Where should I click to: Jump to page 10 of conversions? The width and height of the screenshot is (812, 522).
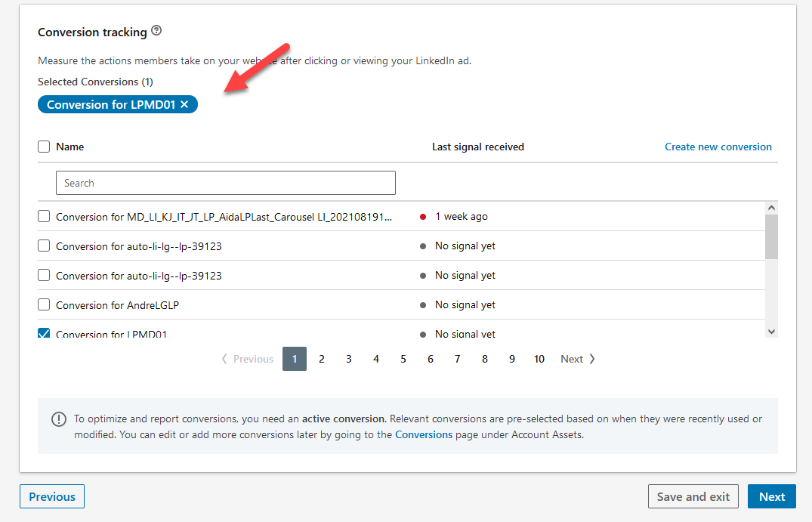[539, 359]
